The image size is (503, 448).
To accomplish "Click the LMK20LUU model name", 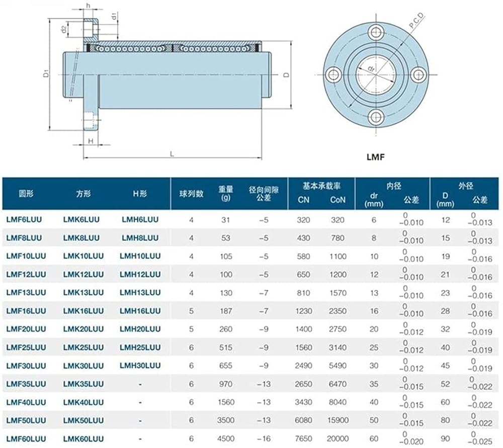I will coord(83,329).
